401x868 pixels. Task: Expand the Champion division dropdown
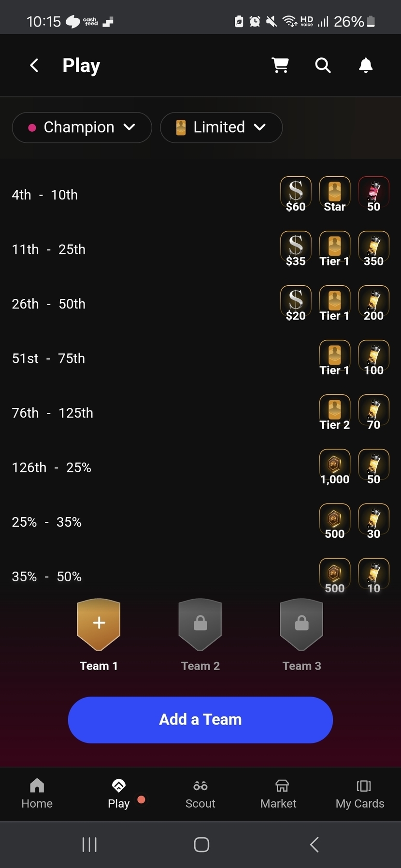[x=82, y=127]
